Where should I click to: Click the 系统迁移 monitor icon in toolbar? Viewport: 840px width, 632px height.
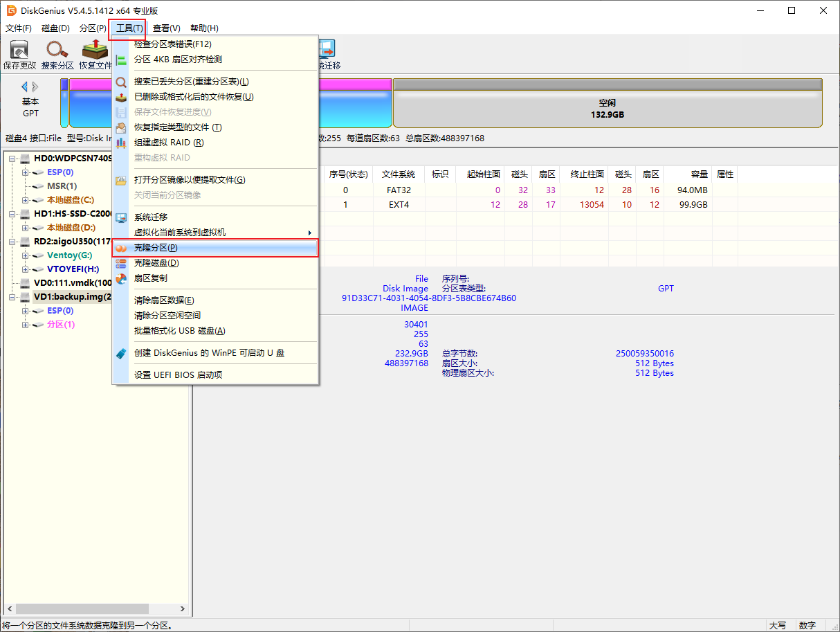tap(326, 48)
